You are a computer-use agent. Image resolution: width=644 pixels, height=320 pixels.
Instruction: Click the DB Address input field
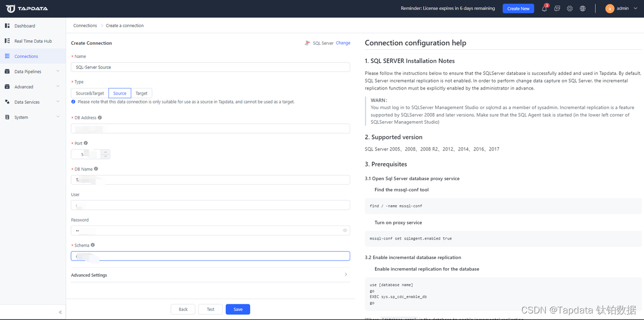click(x=210, y=129)
